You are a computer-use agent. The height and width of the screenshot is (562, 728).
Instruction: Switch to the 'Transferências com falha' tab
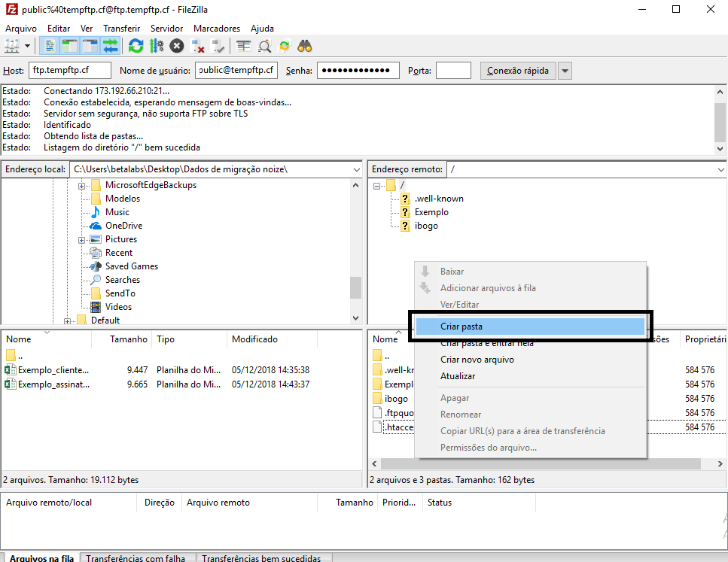[x=136, y=558]
